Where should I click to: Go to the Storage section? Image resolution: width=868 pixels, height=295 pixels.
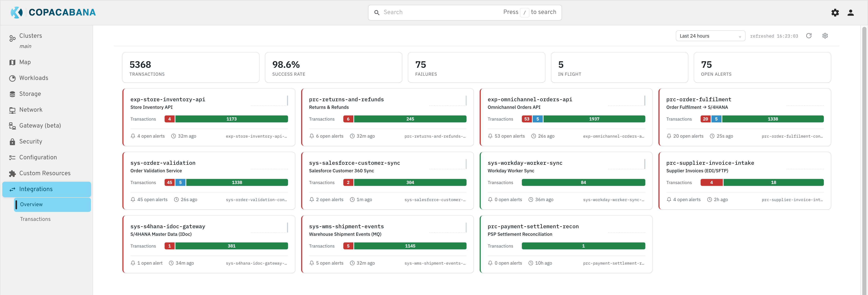[46, 94]
